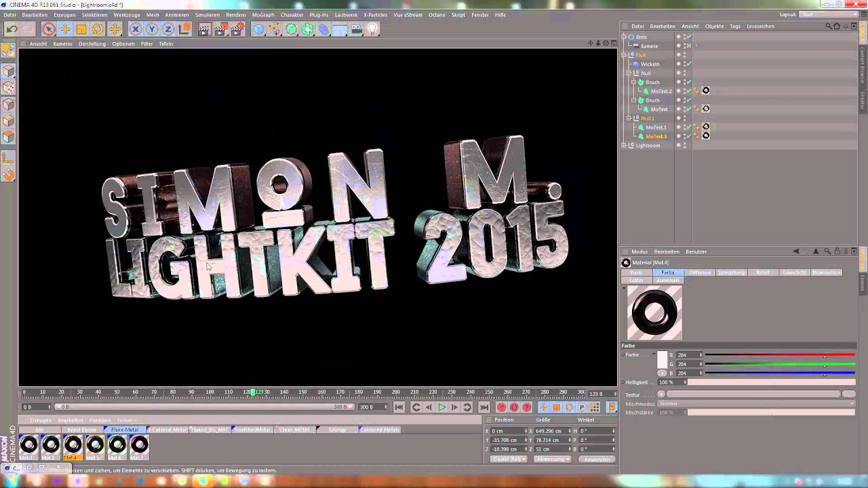Open the deformer objects icon
This screenshot has height=488, width=868.
coord(324,29)
